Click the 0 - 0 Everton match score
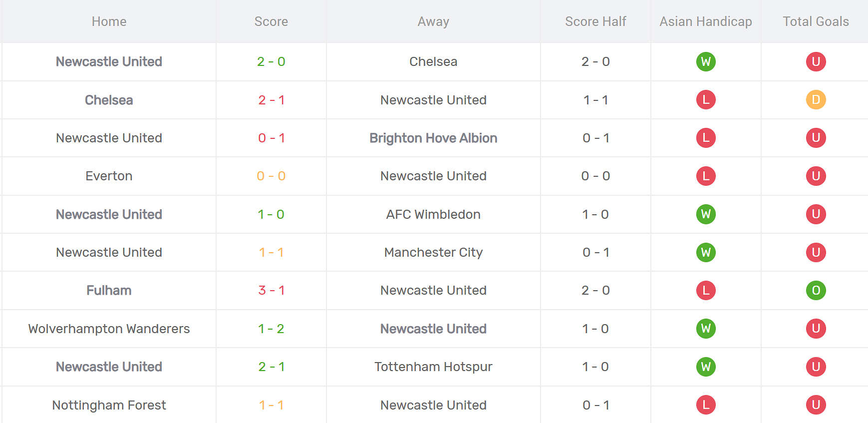Image resolution: width=868 pixels, height=423 pixels. (x=271, y=176)
